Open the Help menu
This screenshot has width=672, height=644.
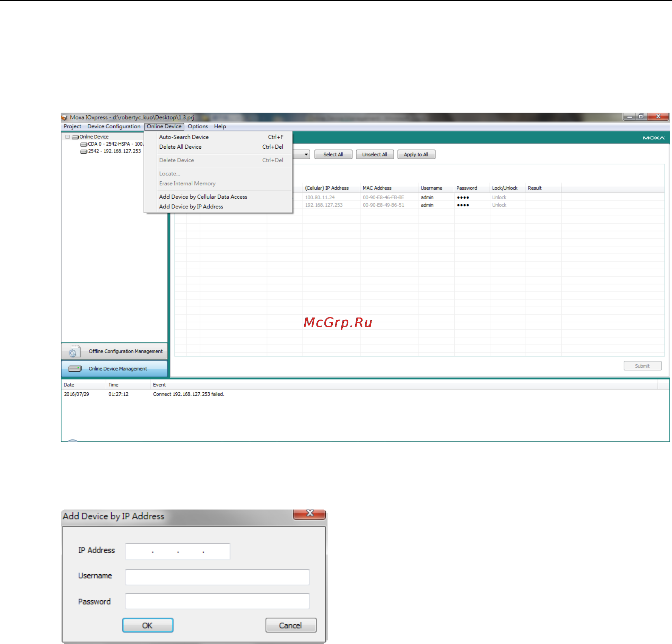[x=220, y=127]
